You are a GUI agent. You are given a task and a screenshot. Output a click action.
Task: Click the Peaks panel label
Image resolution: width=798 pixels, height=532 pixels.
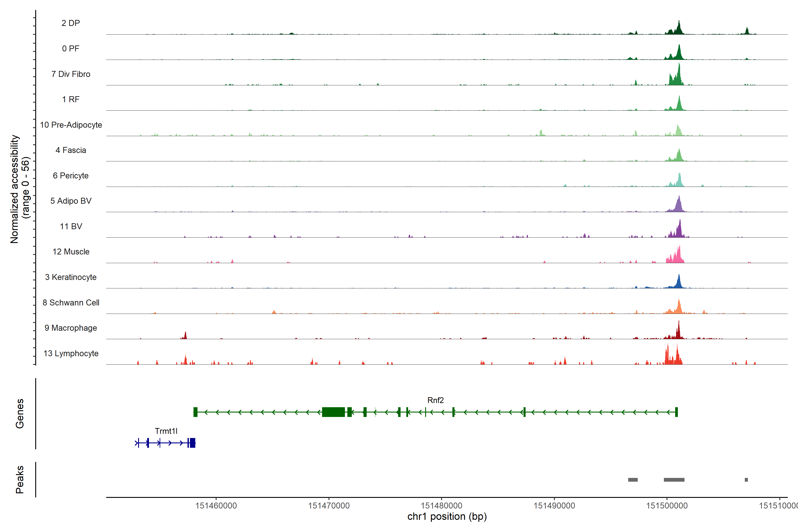click(20, 479)
